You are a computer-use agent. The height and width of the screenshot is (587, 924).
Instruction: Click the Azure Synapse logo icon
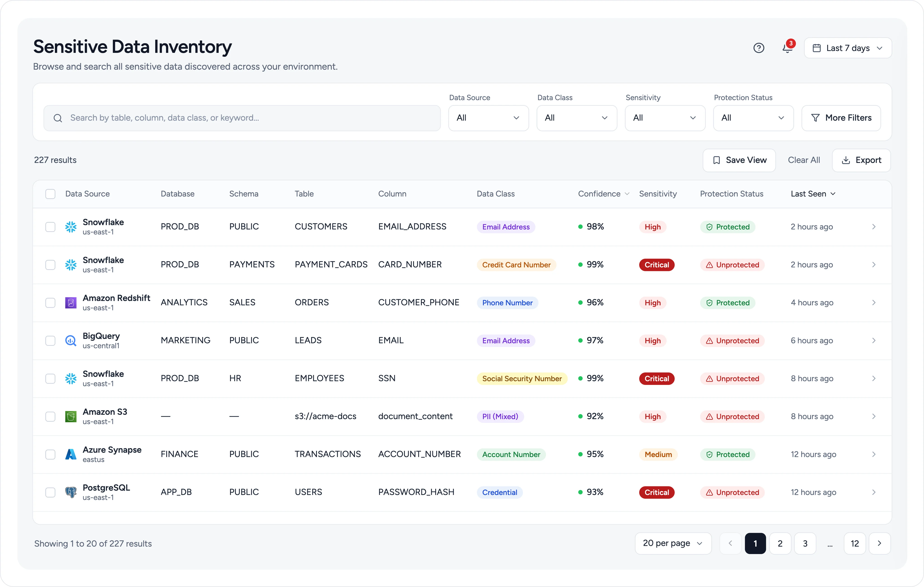click(71, 454)
